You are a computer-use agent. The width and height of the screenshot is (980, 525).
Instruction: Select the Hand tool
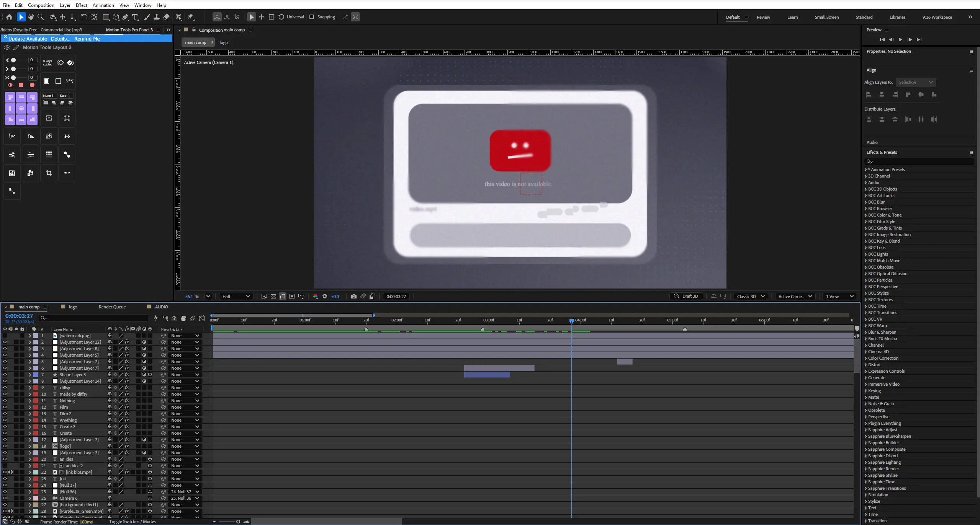[x=31, y=17]
